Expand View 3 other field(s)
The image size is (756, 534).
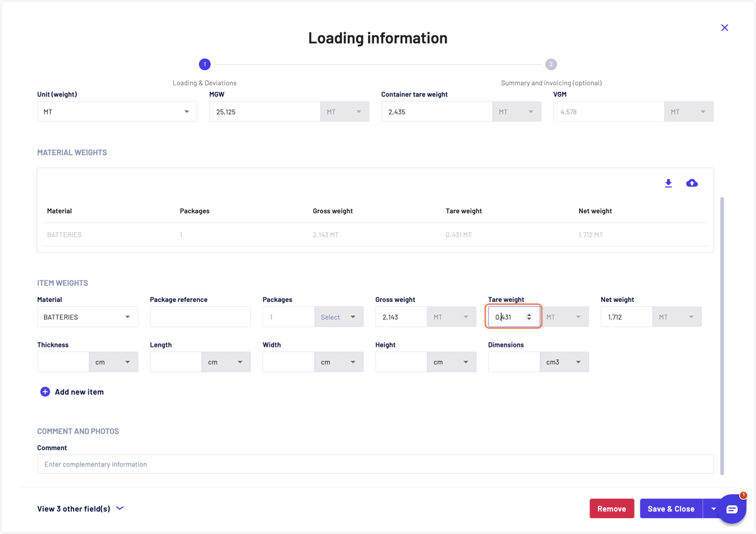(80, 509)
